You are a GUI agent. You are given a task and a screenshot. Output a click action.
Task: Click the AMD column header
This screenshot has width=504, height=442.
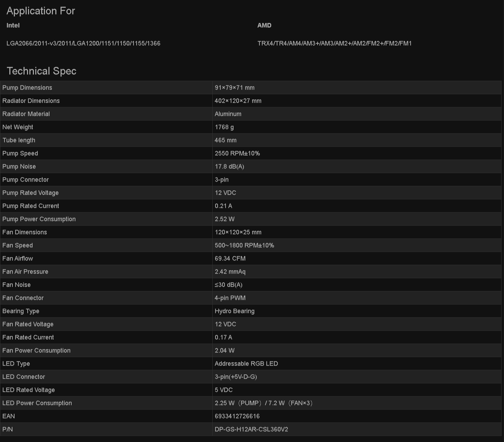[264, 25]
